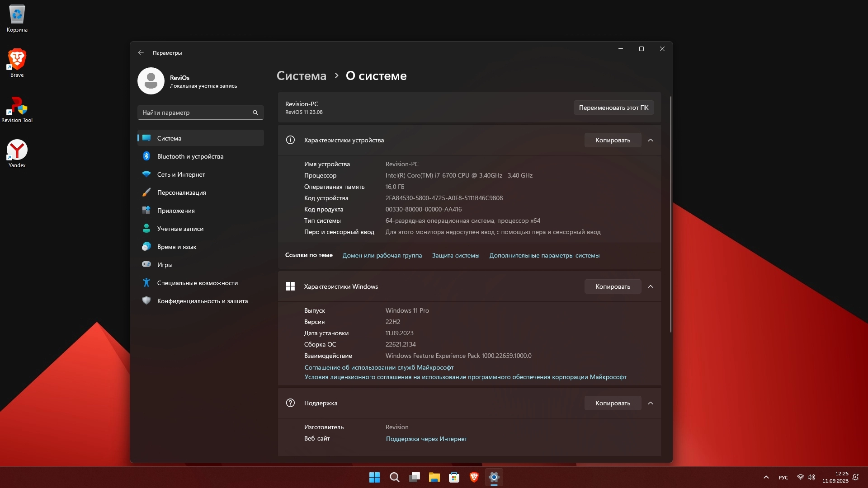This screenshot has height=488, width=868.
Task: Click Система in the breadcrumb header
Action: pyautogui.click(x=301, y=76)
